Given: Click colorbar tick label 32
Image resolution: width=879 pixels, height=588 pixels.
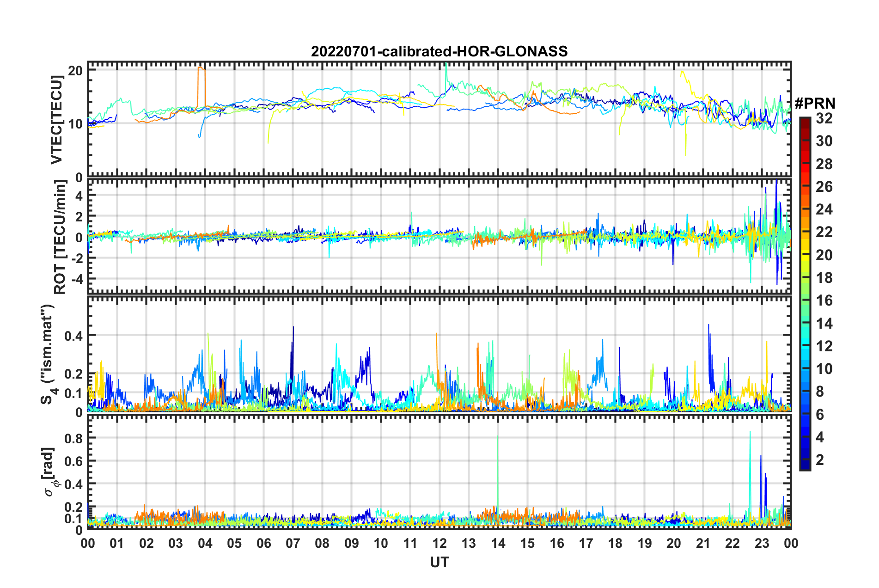Looking at the screenshot, I should pos(824,118).
